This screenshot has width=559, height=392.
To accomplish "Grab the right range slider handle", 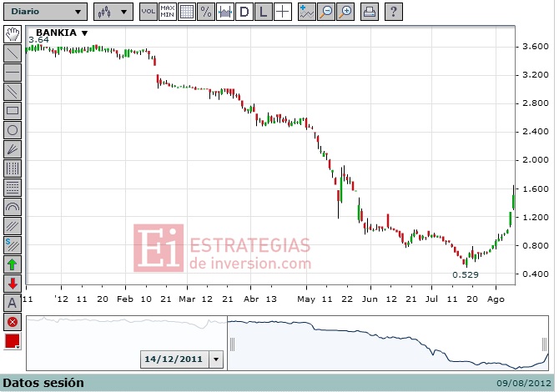I will 544,344.
